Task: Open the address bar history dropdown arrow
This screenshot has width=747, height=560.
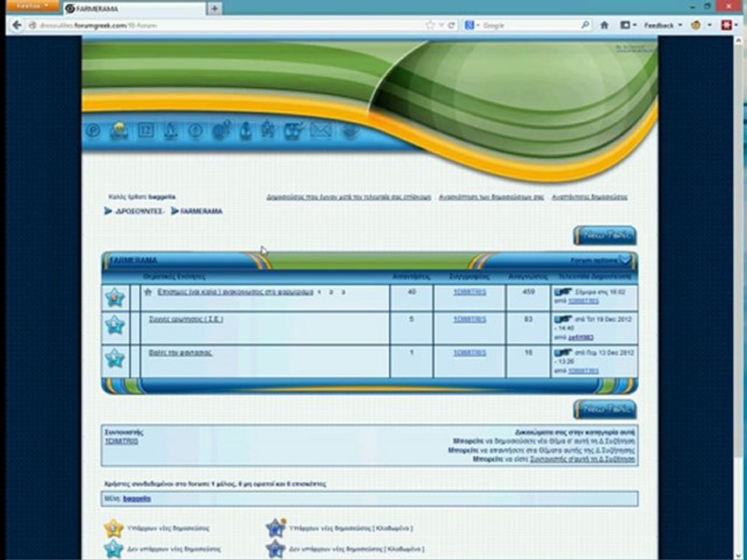Action: point(441,25)
